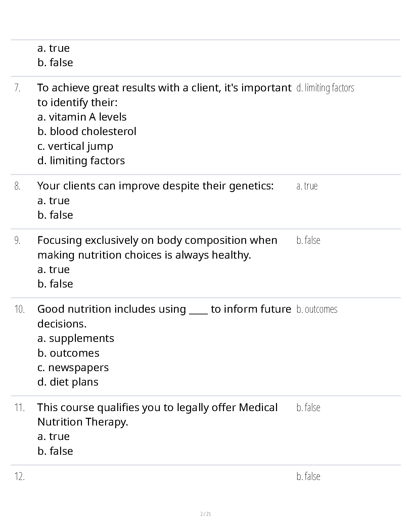Click 'b. false' answer for question 9
411x532 pixels.
click(308, 240)
